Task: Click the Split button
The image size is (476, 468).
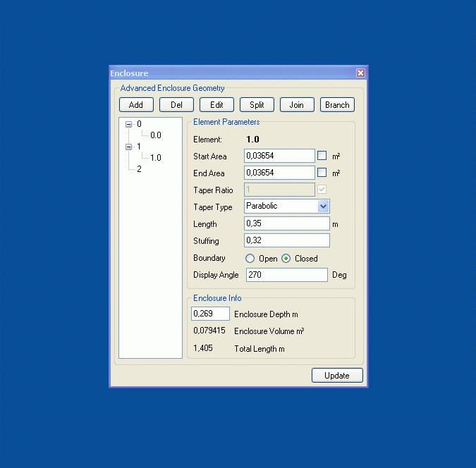Action: [x=257, y=105]
